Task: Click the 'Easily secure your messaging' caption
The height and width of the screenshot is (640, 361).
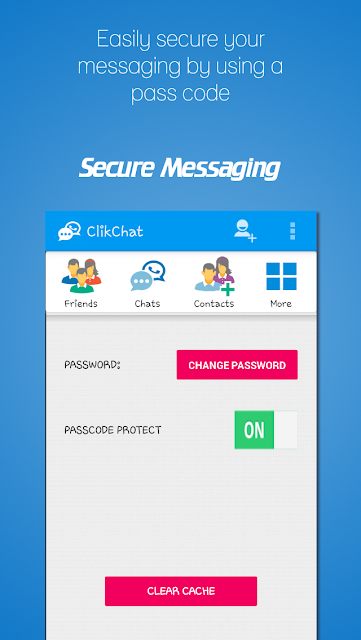Action: click(180, 67)
